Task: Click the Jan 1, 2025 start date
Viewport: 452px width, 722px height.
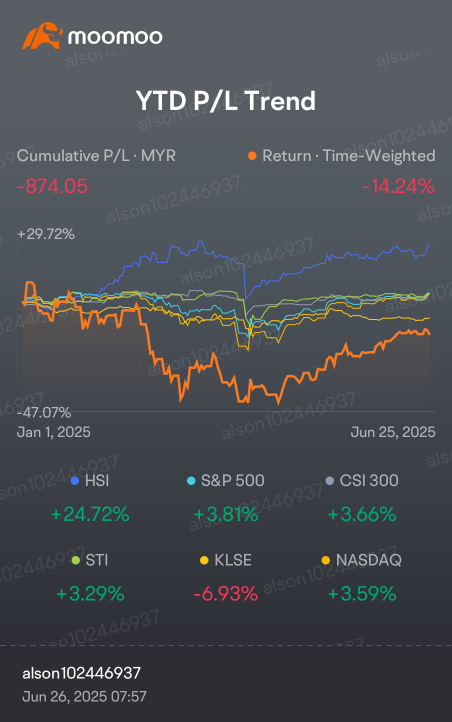Action: click(x=53, y=432)
